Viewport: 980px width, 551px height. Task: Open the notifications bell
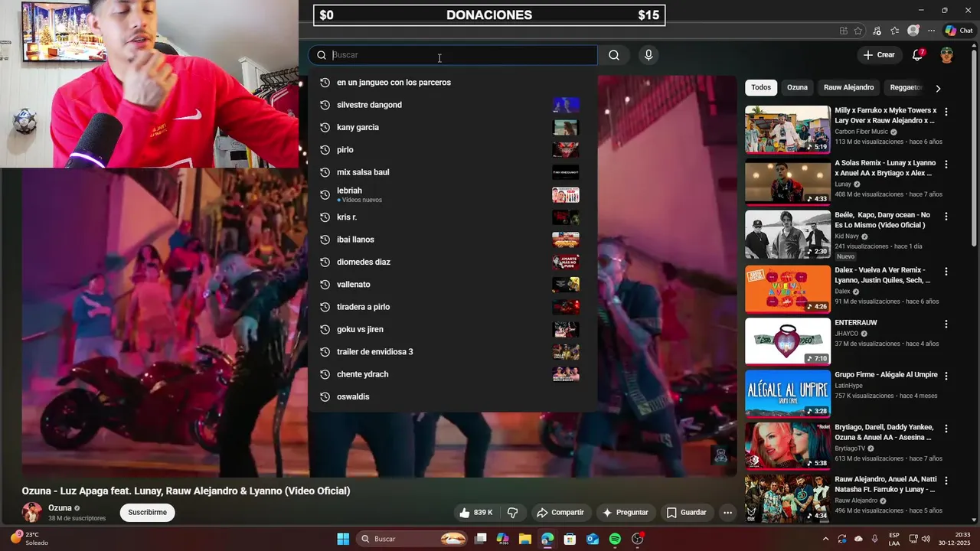(918, 55)
